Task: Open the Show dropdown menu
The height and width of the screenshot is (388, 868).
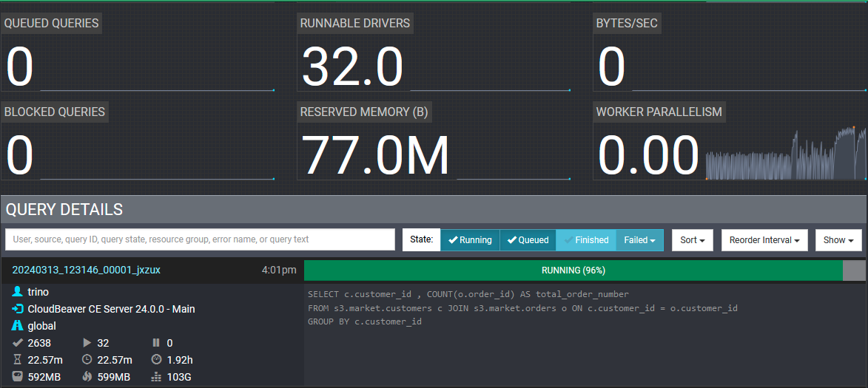Action: click(838, 240)
